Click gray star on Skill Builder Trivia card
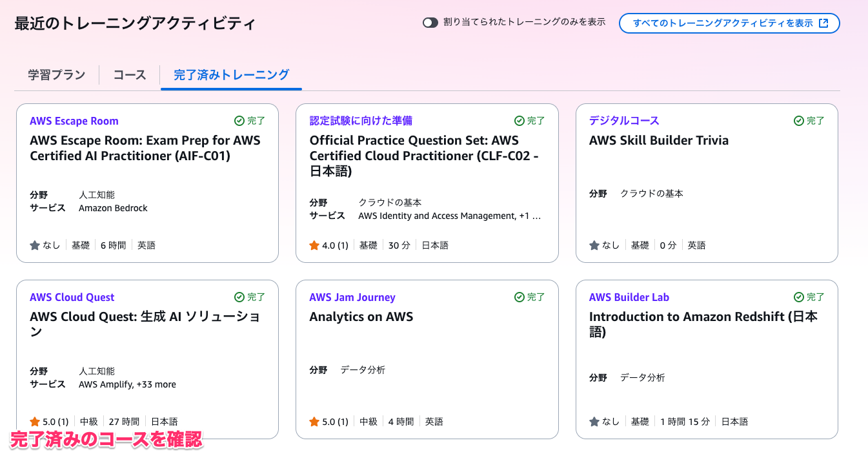868x456 pixels. click(594, 245)
